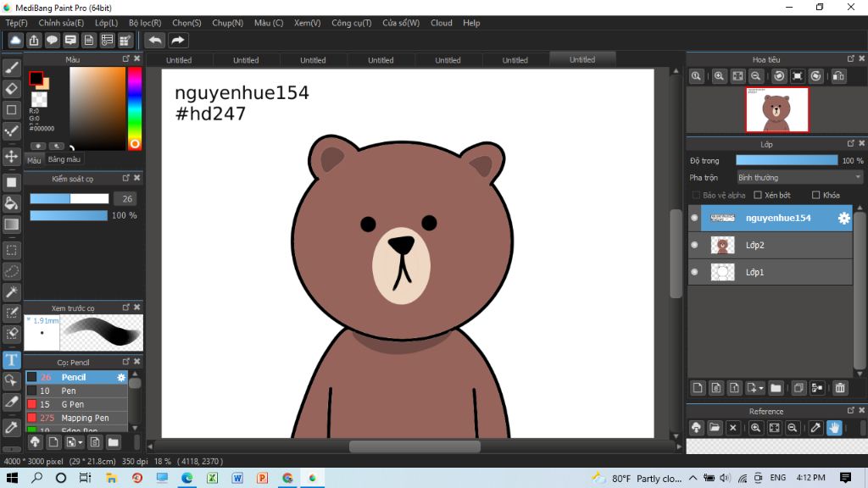Click the rainbow hue slider strip
The height and width of the screenshot is (488, 868).
point(134,108)
